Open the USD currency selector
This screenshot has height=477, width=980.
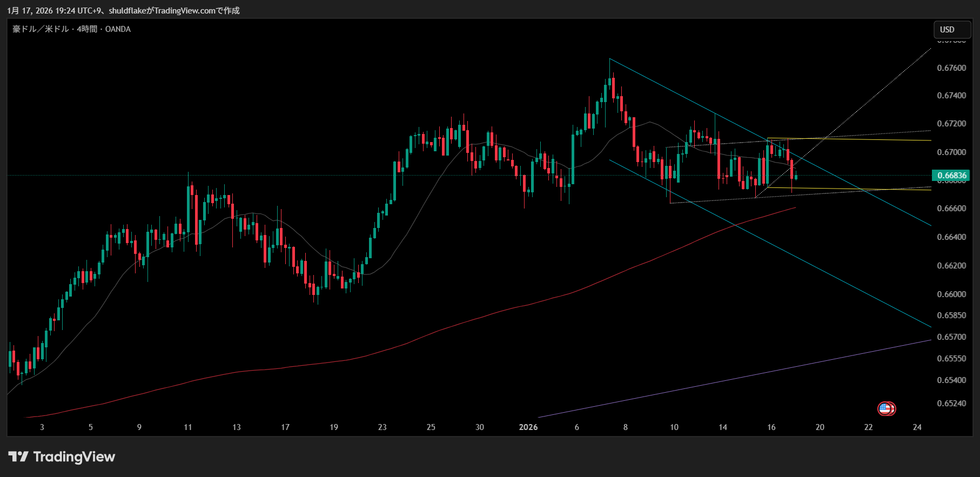[952, 30]
